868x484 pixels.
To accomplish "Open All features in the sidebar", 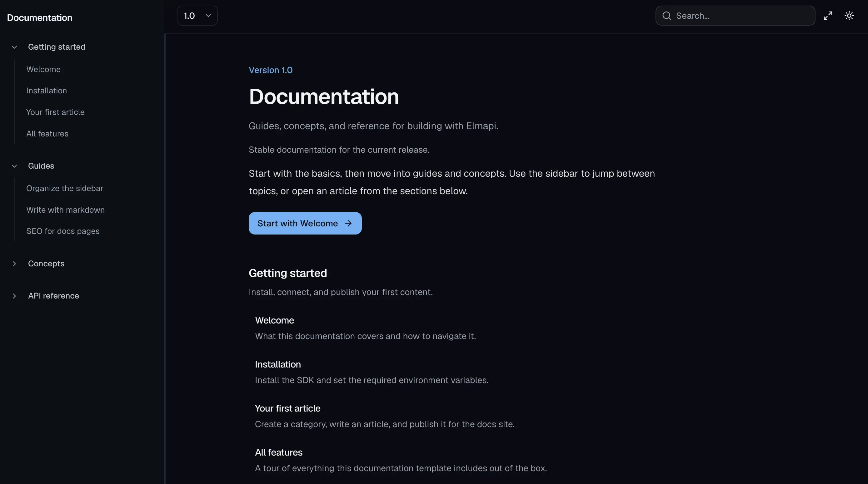I will (47, 134).
